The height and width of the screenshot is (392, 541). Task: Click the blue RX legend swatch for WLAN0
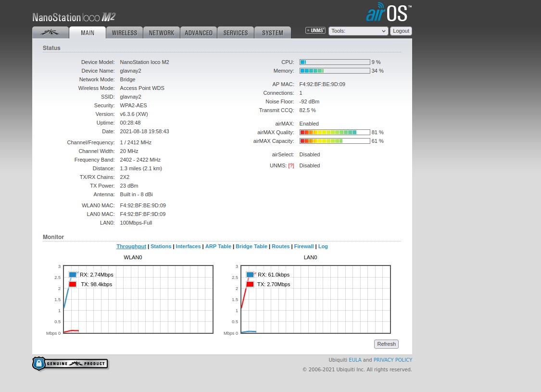coord(73,275)
